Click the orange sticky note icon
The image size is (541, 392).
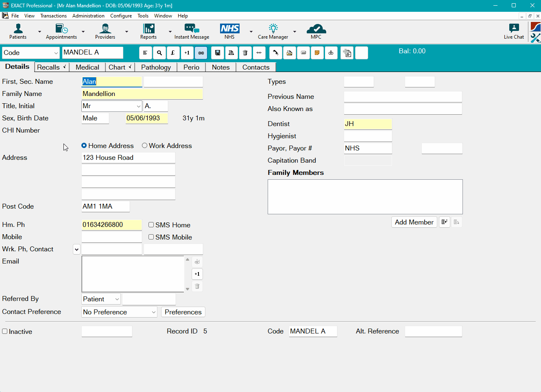317,53
